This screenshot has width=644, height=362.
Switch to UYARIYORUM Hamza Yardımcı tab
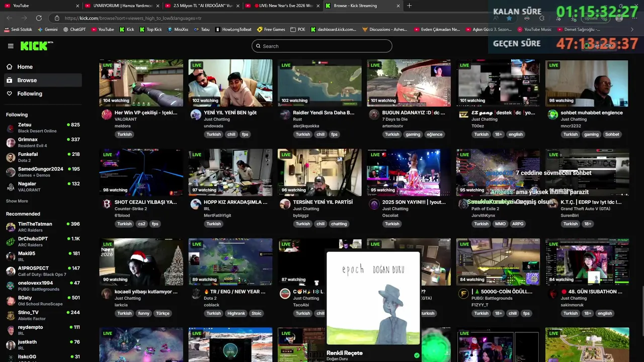click(122, 6)
